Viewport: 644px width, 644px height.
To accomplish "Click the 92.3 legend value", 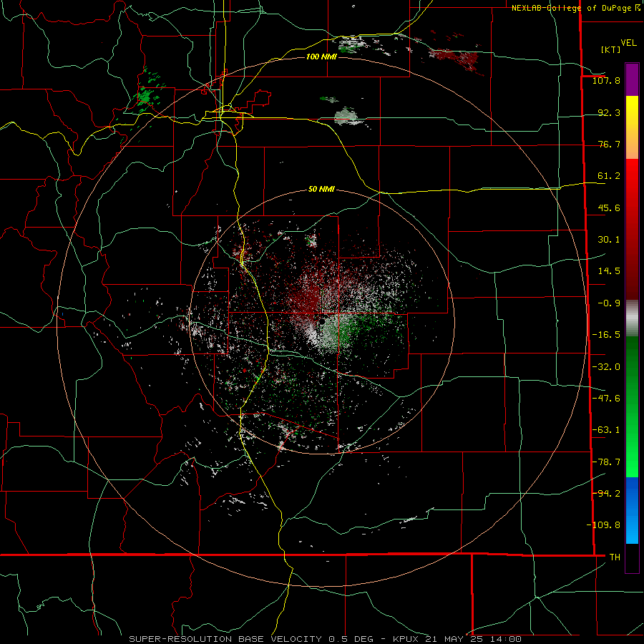I will pyautogui.click(x=609, y=112).
